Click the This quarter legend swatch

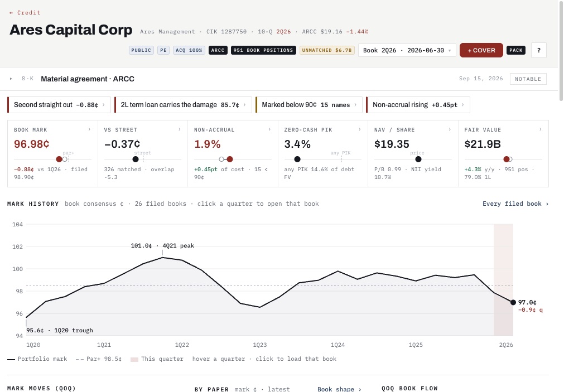tap(134, 359)
